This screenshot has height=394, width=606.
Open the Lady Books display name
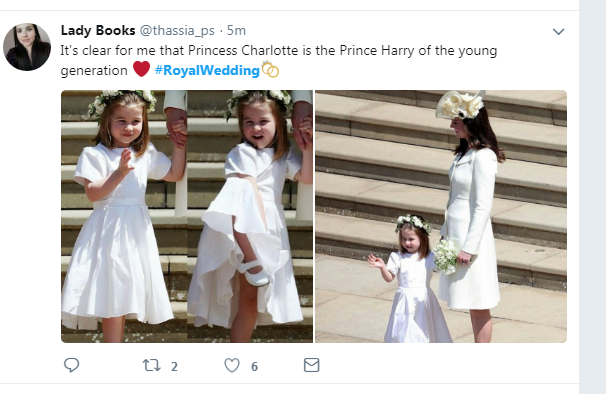(98, 30)
